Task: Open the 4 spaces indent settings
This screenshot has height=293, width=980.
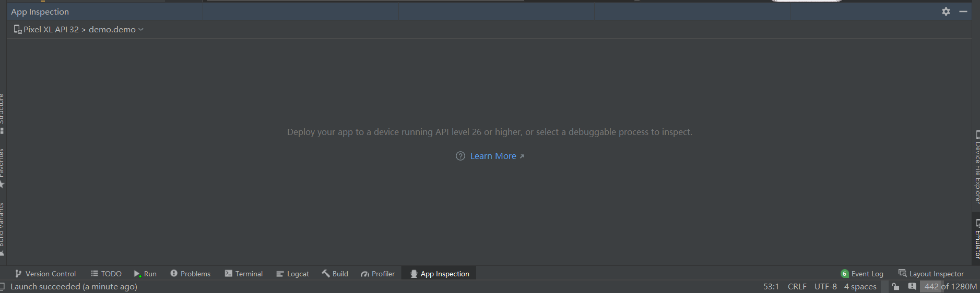Action: pos(860,287)
